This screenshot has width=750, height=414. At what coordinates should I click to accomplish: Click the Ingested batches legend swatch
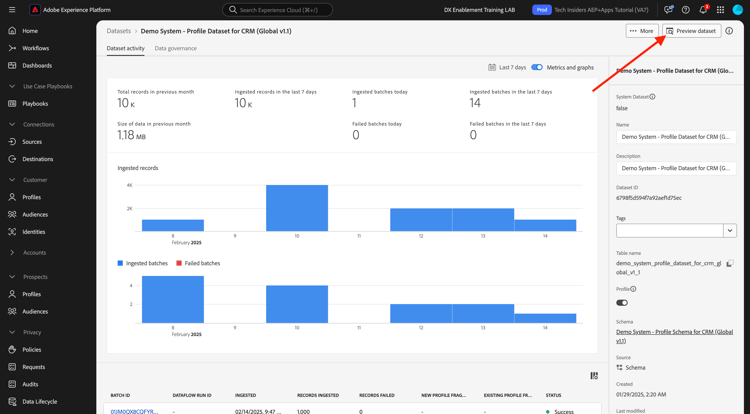pos(120,263)
